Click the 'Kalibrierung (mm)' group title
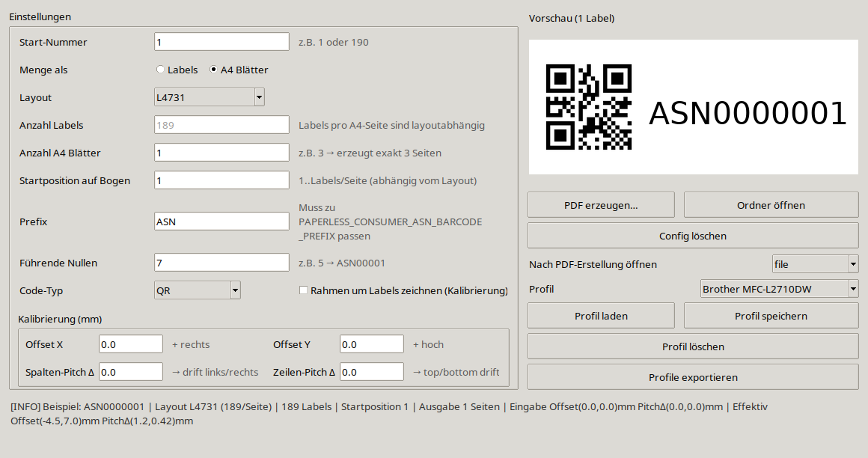This screenshot has width=868, height=458. [x=60, y=319]
